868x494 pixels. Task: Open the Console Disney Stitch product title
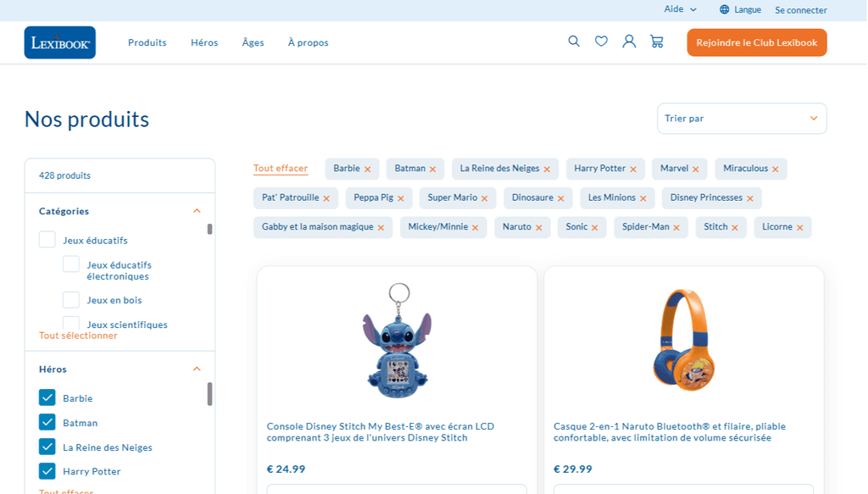(381, 432)
